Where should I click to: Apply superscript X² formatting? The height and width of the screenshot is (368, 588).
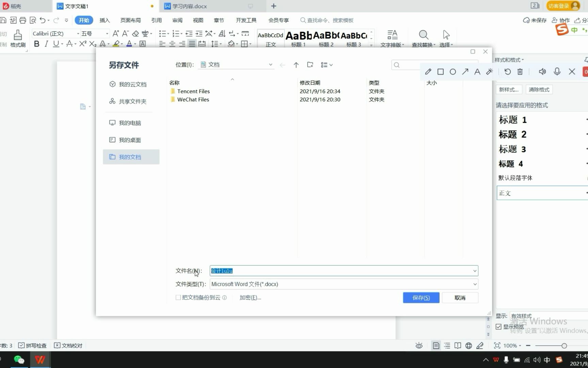pyautogui.click(x=83, y=44)
